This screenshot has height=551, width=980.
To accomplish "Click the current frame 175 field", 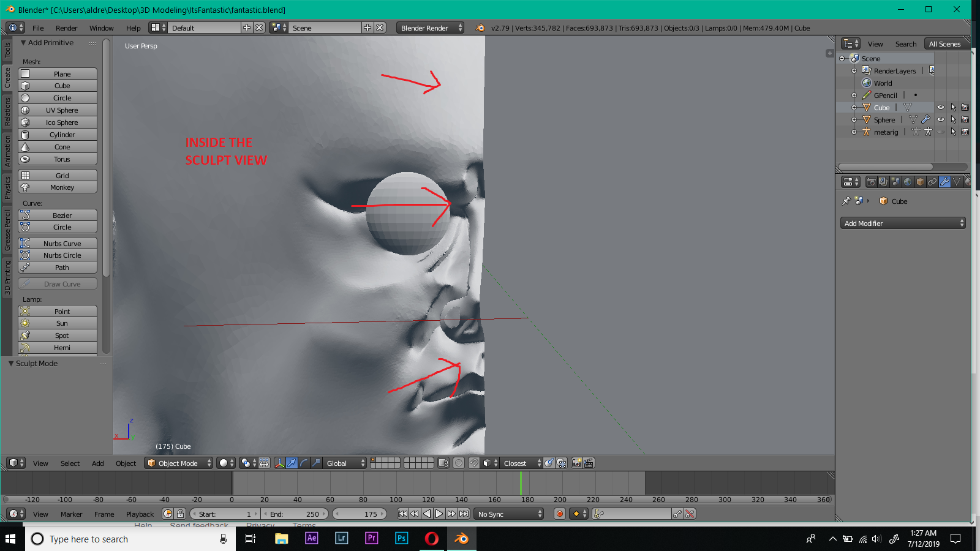I will point(360,514).
